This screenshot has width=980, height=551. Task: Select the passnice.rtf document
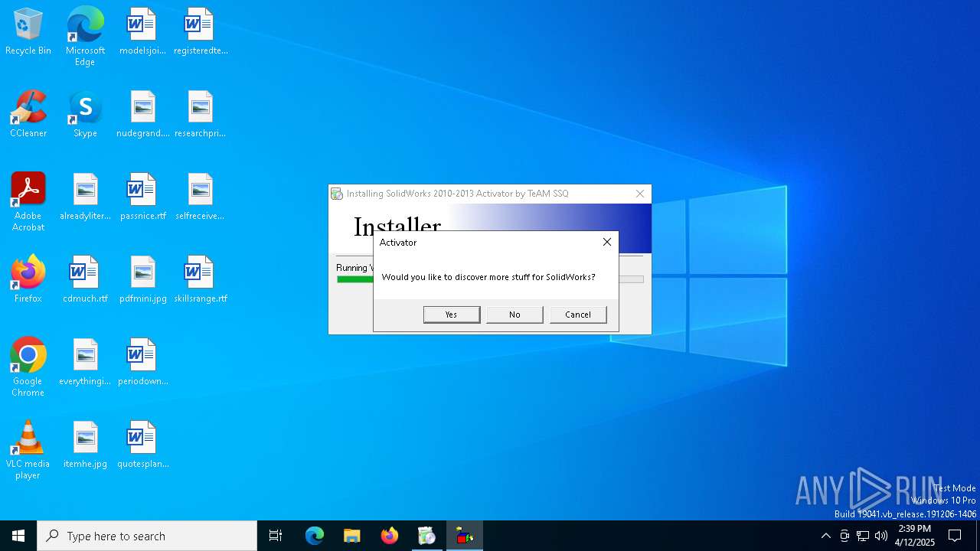point(143,197)
